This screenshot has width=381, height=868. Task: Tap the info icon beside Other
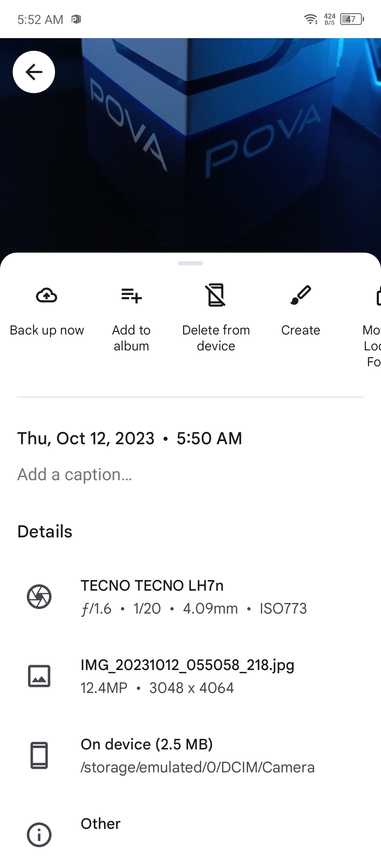tap(39, 835)
